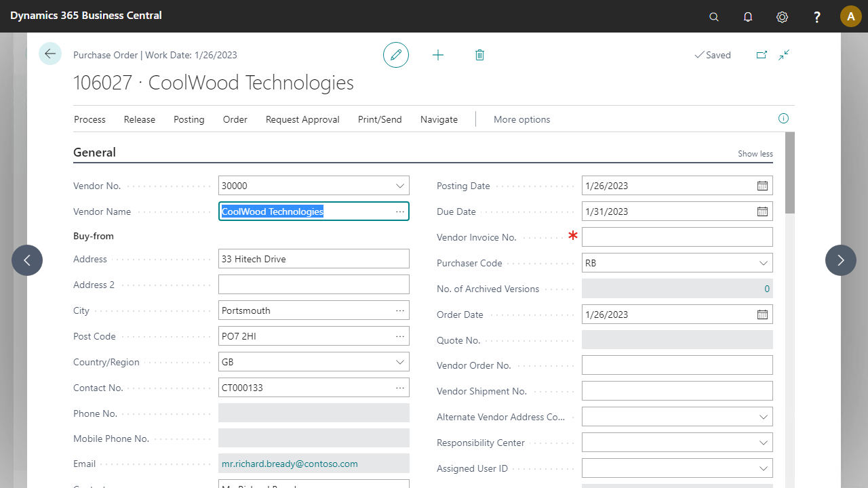Open No. of Archived Versions value 0

767,289
